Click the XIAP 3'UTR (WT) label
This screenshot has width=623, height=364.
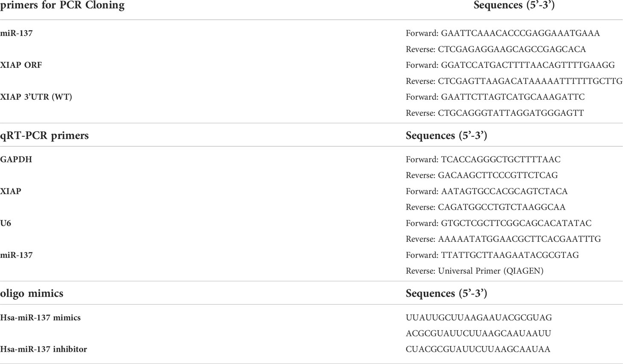point(36,97)
